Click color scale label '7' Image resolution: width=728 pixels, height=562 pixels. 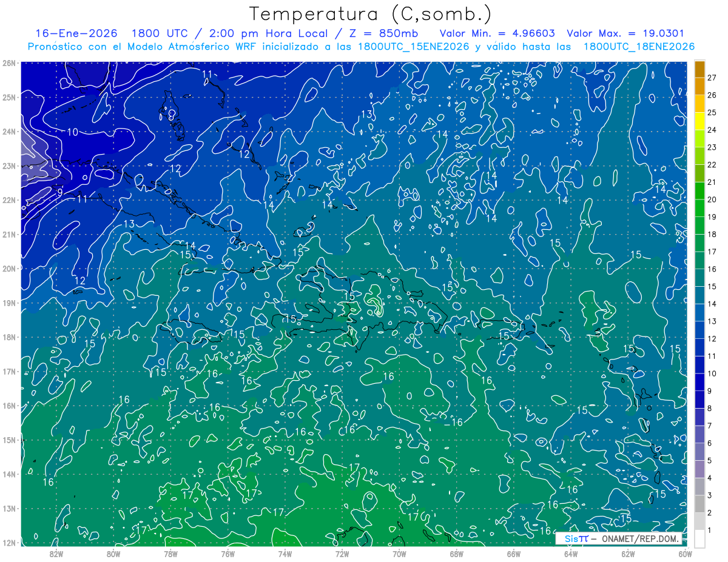click(710, 426)
